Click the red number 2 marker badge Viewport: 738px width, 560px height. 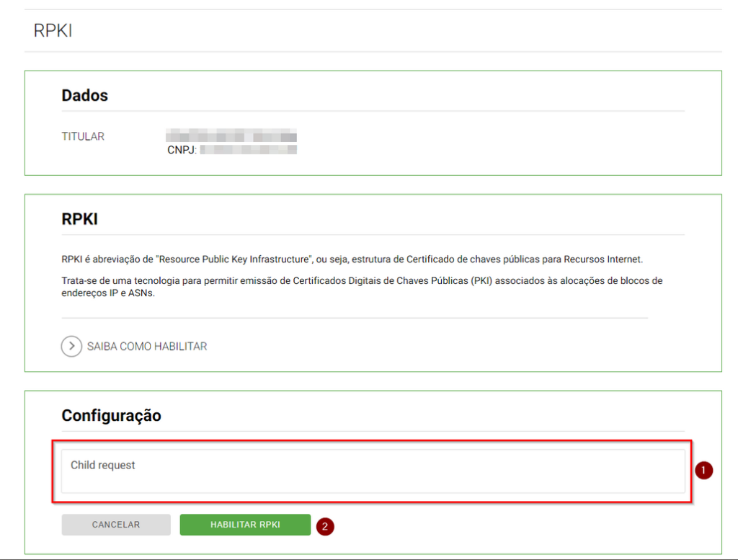(x=324, y=526)
